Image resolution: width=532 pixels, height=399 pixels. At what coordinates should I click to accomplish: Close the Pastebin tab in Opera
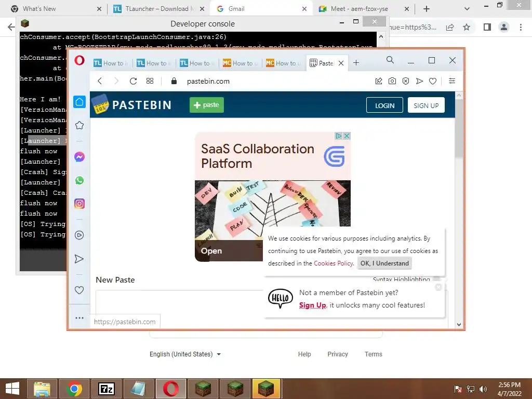tap(341, 63)
